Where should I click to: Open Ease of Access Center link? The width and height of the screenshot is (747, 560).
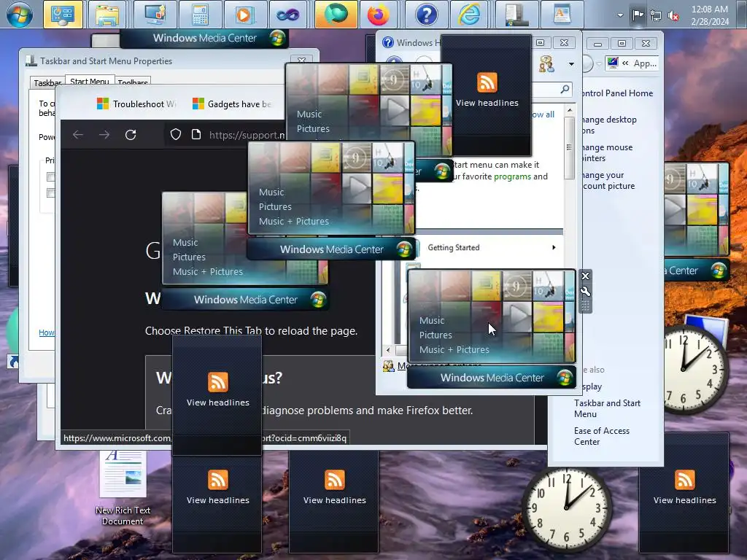[602, 436]
